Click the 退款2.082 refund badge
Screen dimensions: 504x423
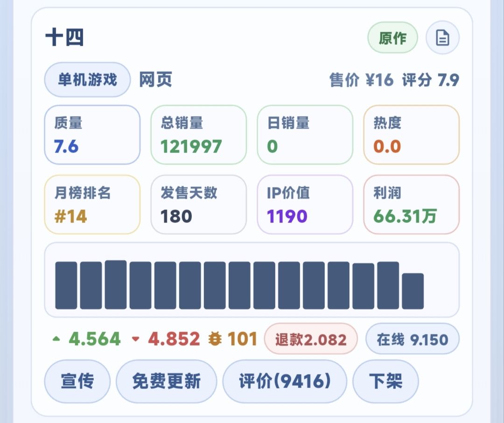pyautogui.click(x=311, y=339)
